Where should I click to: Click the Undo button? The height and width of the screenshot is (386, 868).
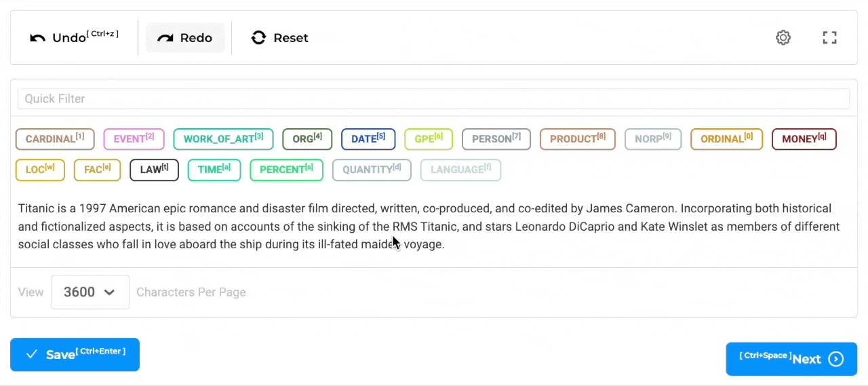pos(74,37)
